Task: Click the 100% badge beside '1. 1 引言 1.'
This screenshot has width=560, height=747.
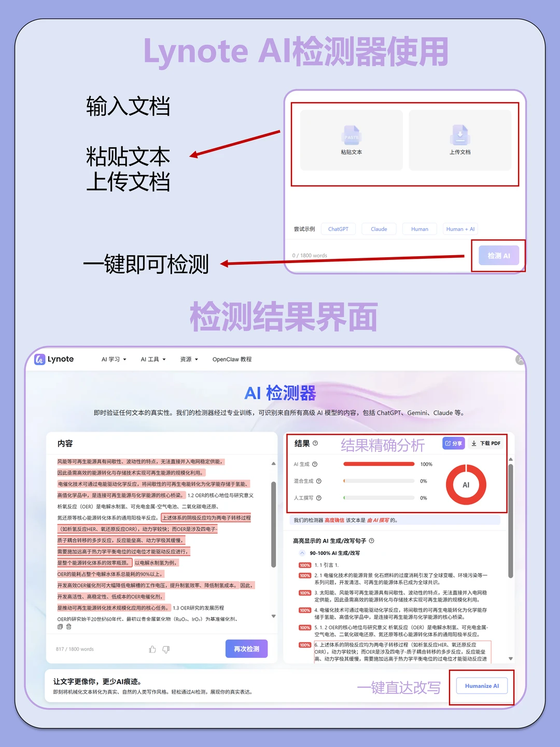Action: pos(305,565)
